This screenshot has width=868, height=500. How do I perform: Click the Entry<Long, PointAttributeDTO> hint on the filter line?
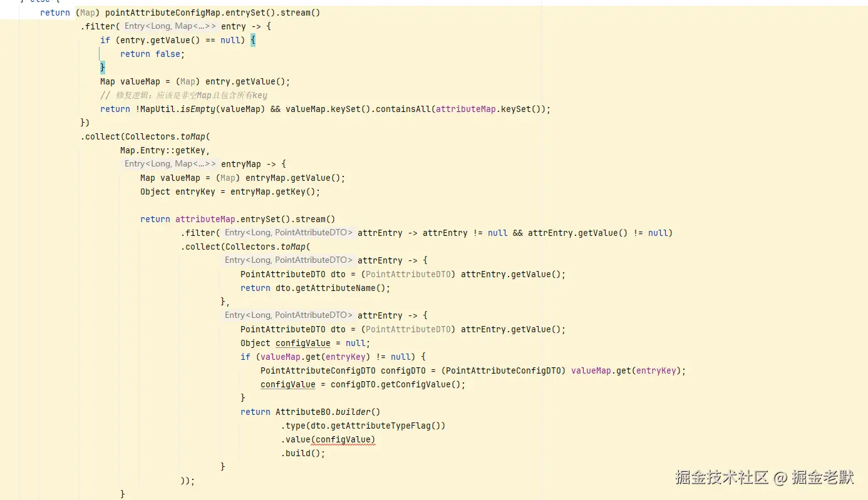pyautogui.click(x=289, y=233)
